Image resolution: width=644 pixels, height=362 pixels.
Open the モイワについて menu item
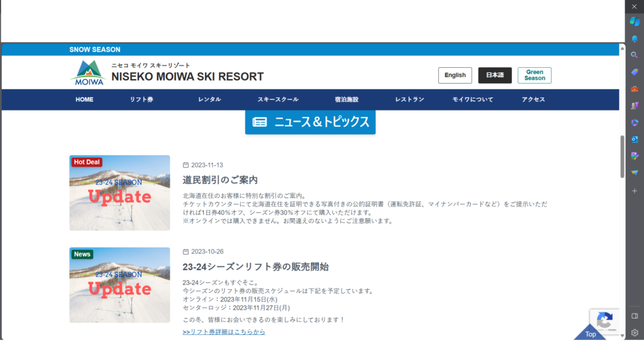(473, 99)
